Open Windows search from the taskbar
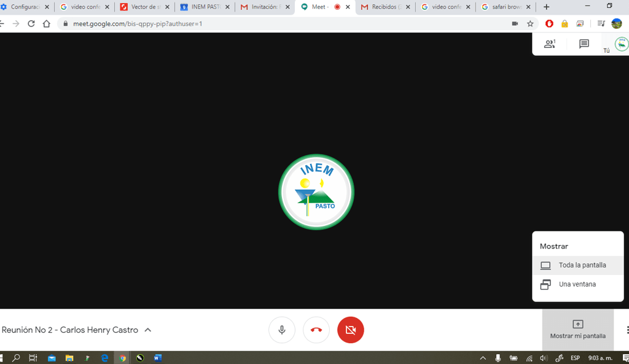Viewport: 629px width, 364px height. click(16, 358)
